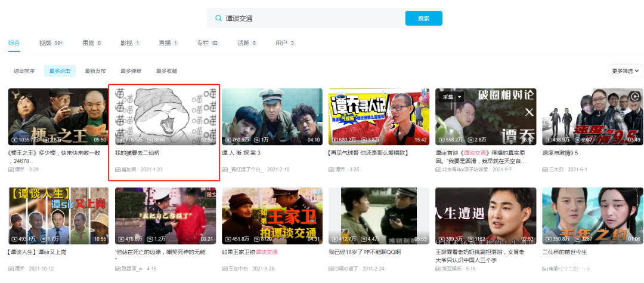Switch to the 视频 tab

click(x=51, y=43)
